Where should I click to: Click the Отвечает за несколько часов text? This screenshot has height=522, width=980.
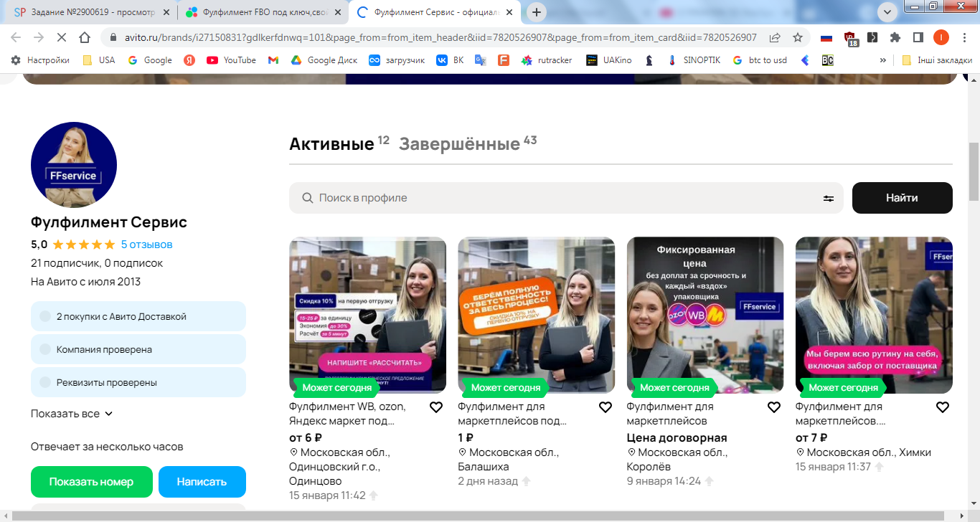pyautogui.click(x=107, y=447)
